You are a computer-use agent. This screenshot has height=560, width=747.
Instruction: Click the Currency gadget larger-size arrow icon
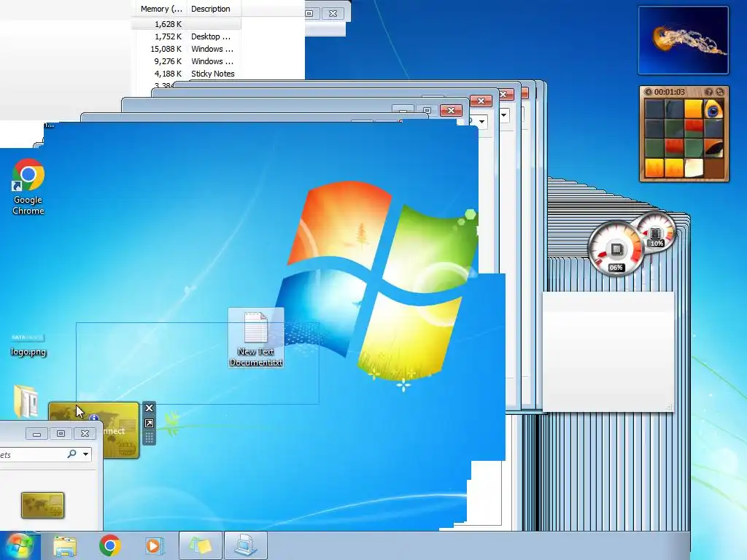tap(149, 424)
